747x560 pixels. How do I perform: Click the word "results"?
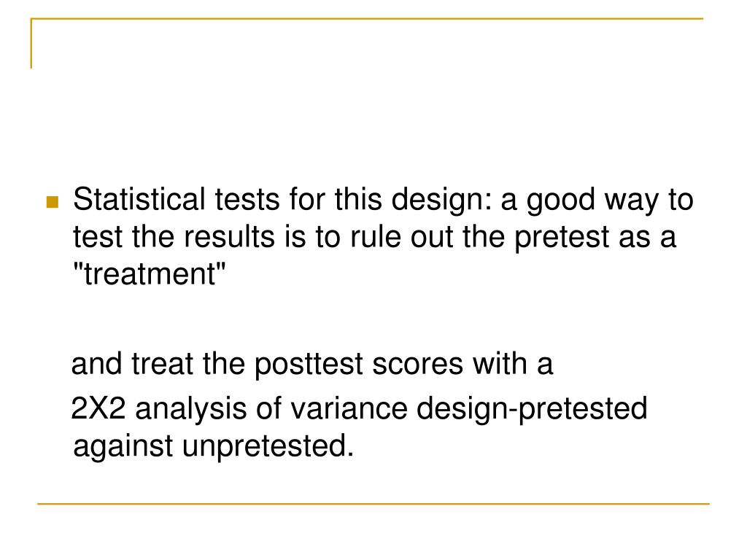(230, 237)
